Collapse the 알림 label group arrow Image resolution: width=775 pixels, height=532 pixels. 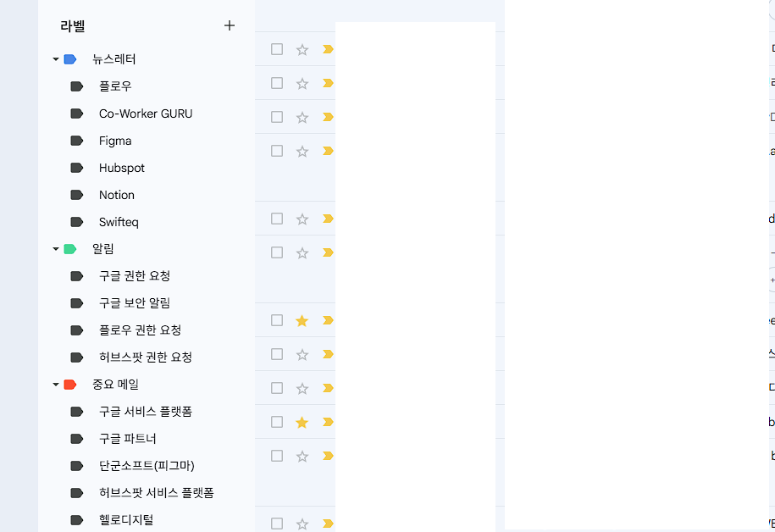tap(56, 249)
